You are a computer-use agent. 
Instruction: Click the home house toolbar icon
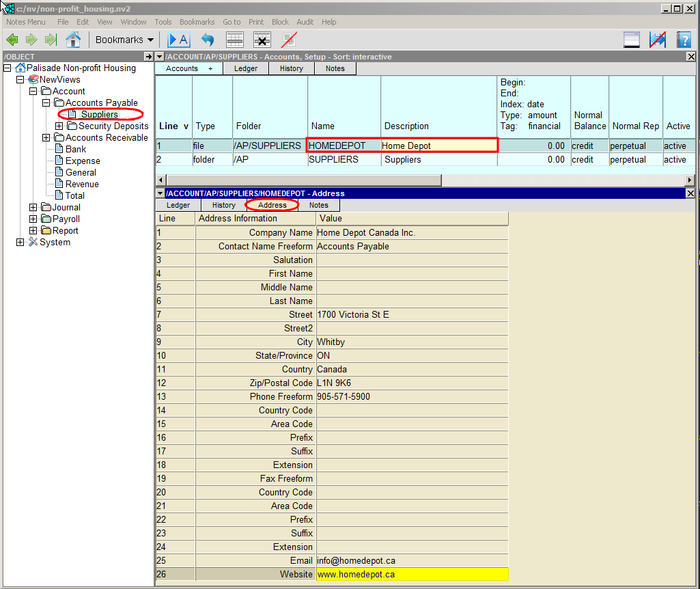coord(73,40)
